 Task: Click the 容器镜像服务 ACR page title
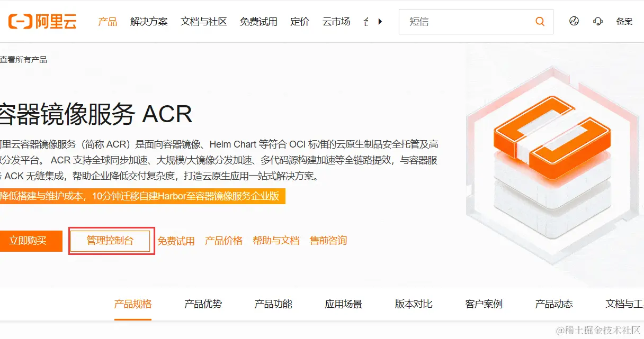(96, 114)
